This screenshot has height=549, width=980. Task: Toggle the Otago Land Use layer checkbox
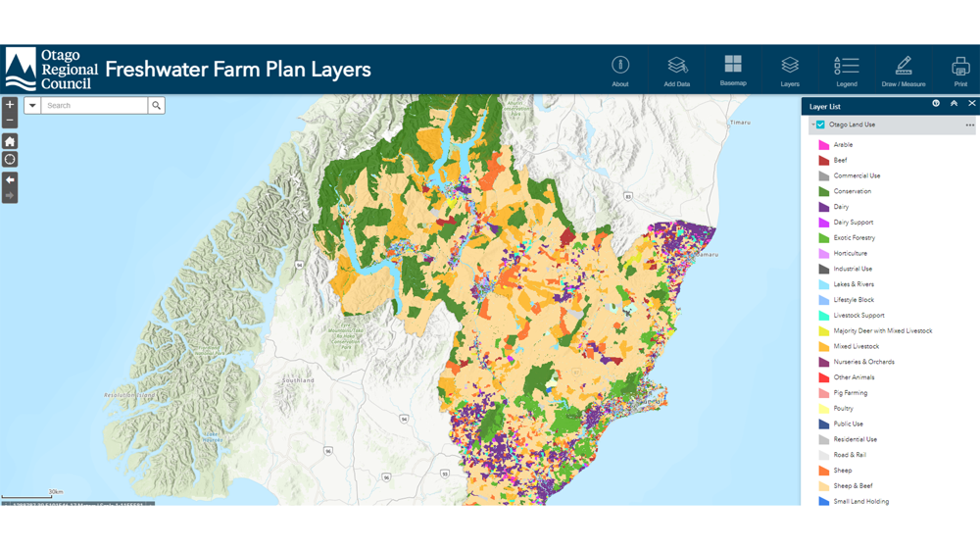[820, 125]
